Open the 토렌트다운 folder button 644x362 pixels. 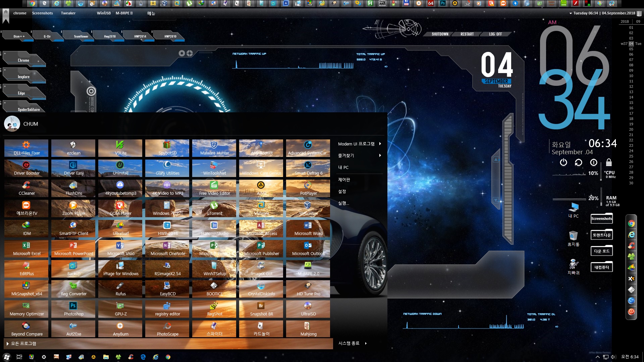coord(601,235)
